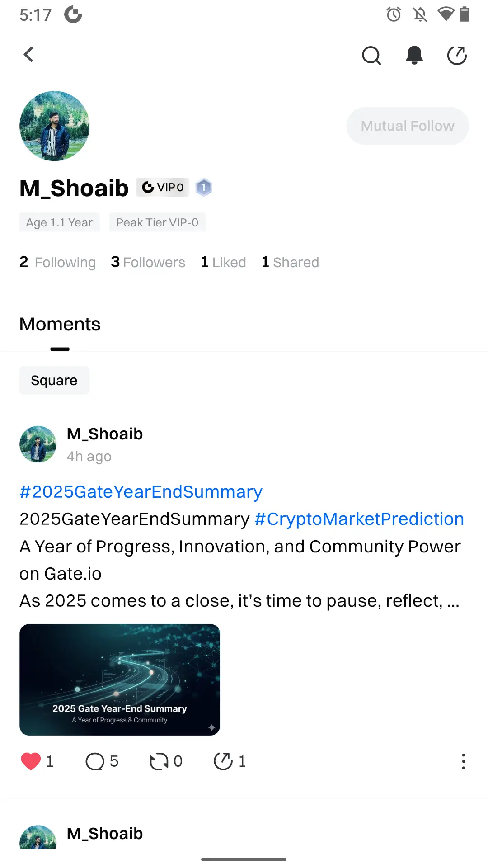Tap the back arrow icon

29,55
